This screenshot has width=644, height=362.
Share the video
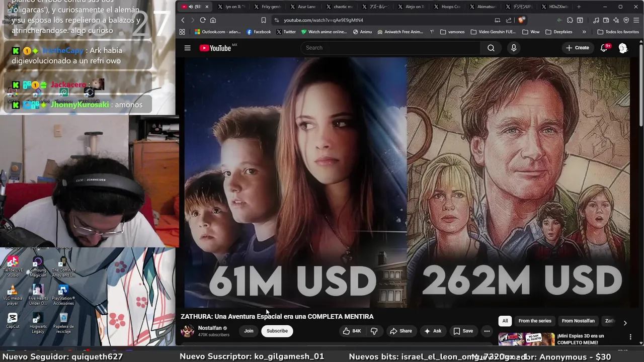400,331
